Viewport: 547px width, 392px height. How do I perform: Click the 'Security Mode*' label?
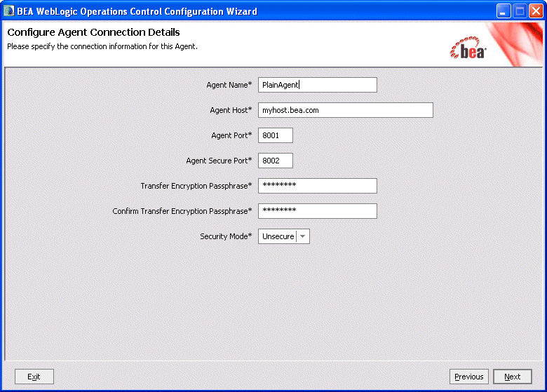(226, 236)
